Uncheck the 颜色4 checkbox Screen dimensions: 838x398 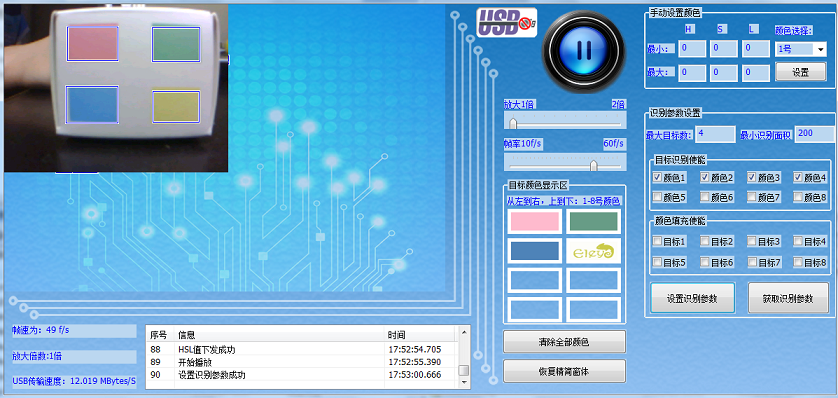[x=798, y=177]
